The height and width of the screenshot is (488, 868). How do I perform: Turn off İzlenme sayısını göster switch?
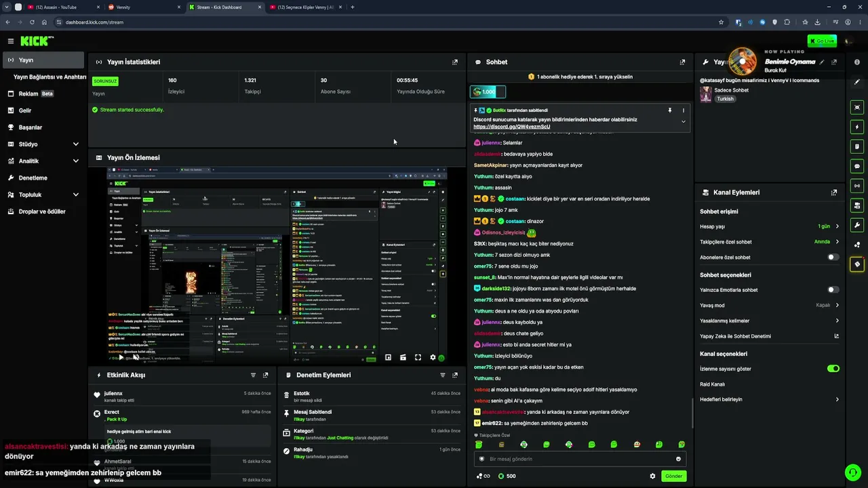833,369
